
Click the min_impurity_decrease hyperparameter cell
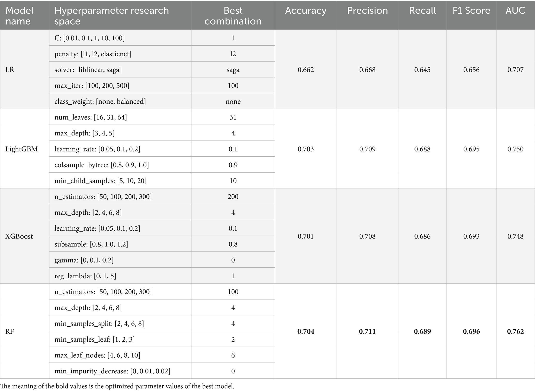point(112,371)
